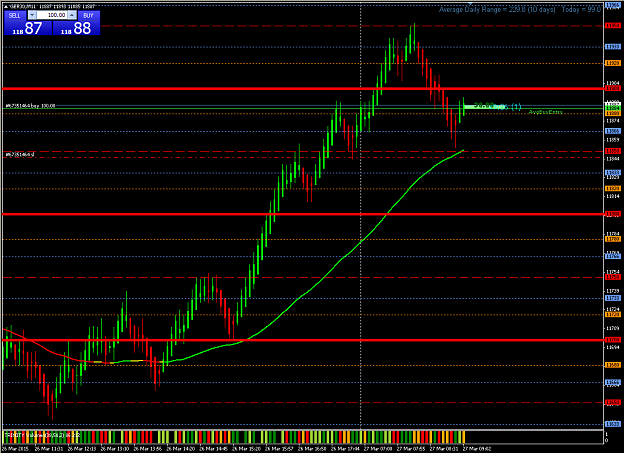The width and height of the screenshot is (625, 454).
Task: Click the thick red 11900 horizontal level line
Action: [303, 88]
